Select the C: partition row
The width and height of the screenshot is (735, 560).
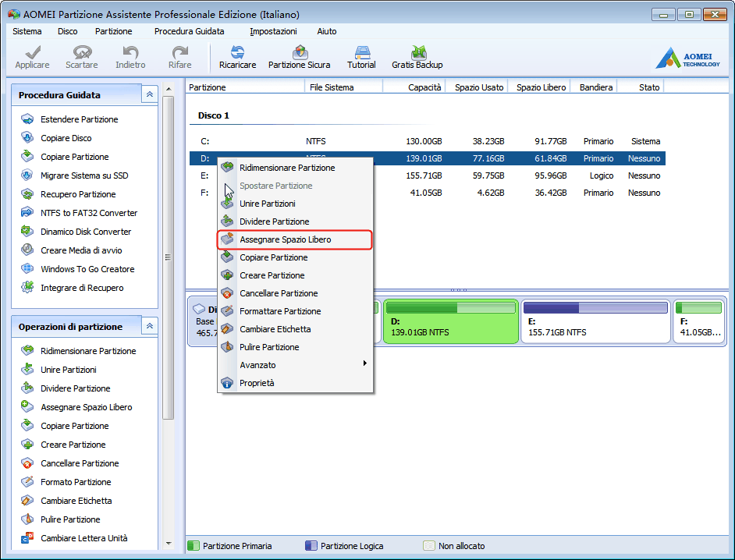tap(427, 141)
